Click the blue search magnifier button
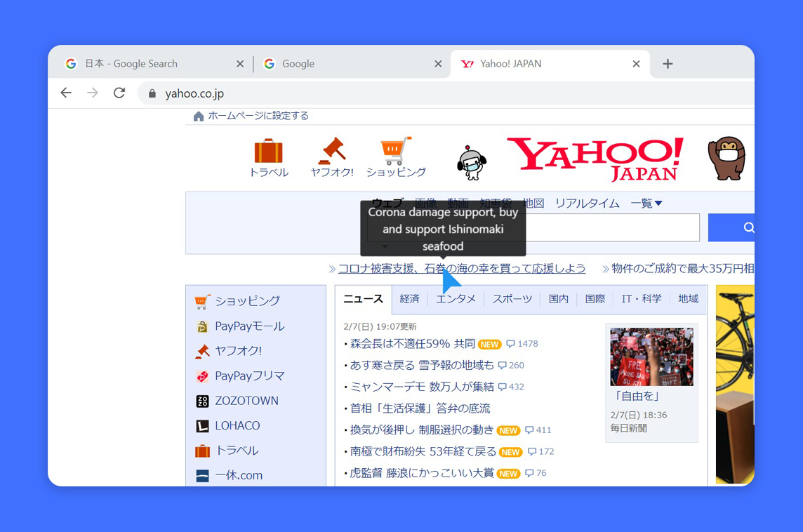The width and height of the screenshot is (803, 532). pos(731,227)
